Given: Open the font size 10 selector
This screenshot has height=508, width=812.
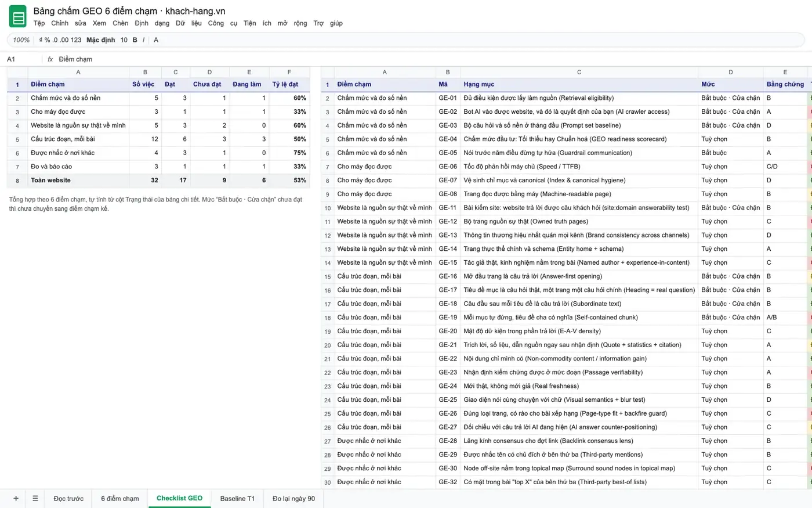Looking at the screenshot, I should pyautogui.click(x=124, y=40).
